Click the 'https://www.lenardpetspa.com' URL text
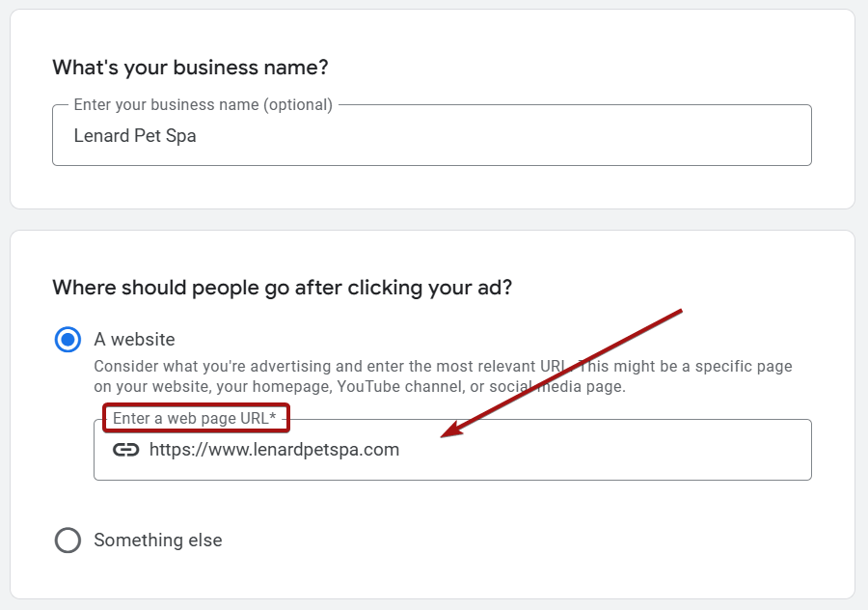 tap(274, 450)
